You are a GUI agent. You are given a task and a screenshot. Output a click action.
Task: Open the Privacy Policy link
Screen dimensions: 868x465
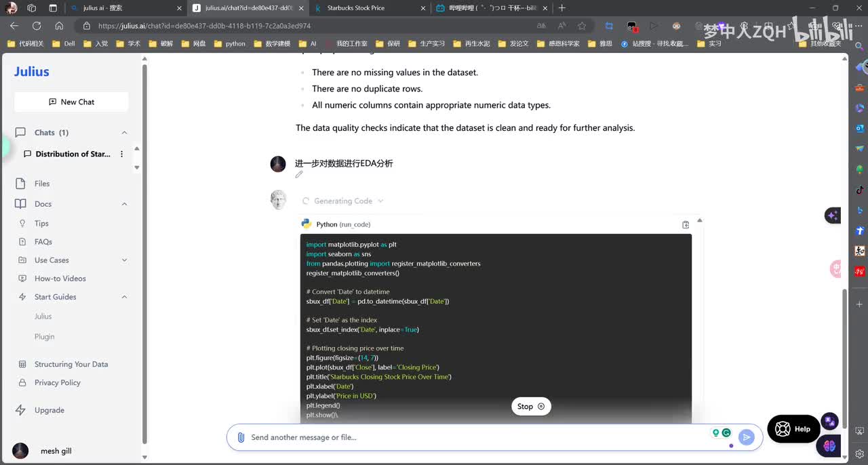[x=58, y=383]
